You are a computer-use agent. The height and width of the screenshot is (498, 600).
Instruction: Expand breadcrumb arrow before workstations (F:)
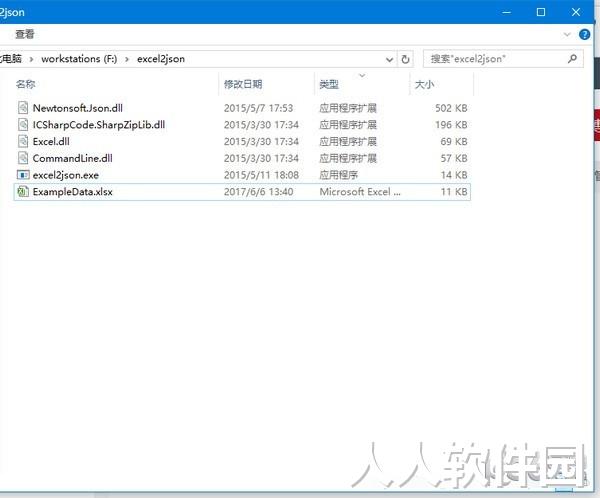tap(31, 59)
